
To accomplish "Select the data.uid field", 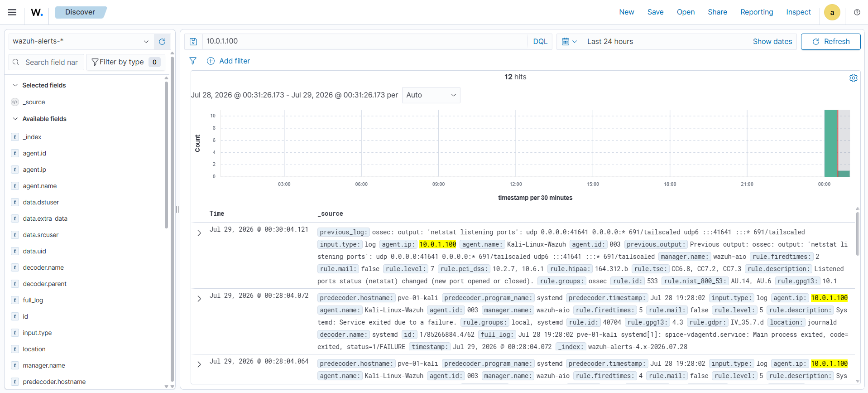I will tap(34, 251).
